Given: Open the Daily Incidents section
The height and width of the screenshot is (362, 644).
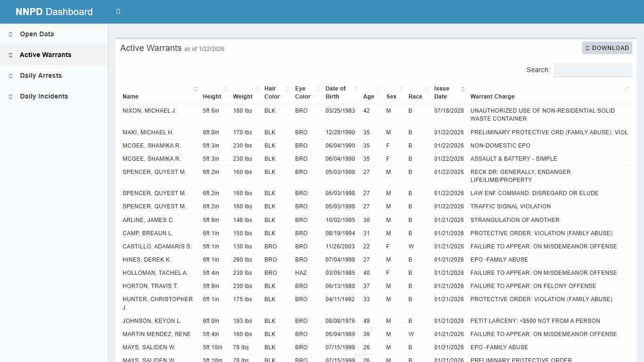Looking at the screenshot, I should (44, 96).
